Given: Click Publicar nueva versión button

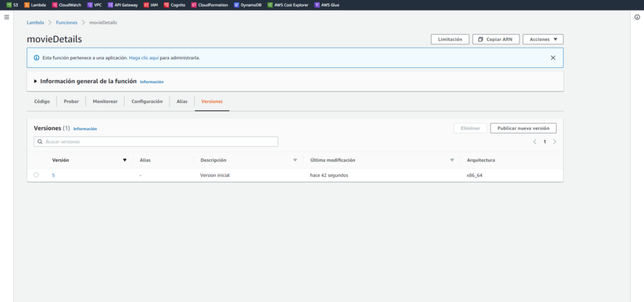Looking at the screenshot, I should (x=523, y=128).
